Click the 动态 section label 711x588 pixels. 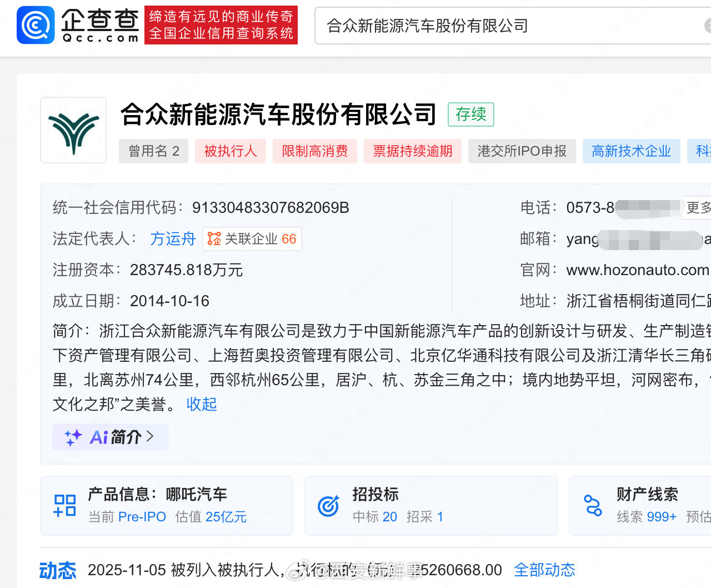tap(58, 570)
